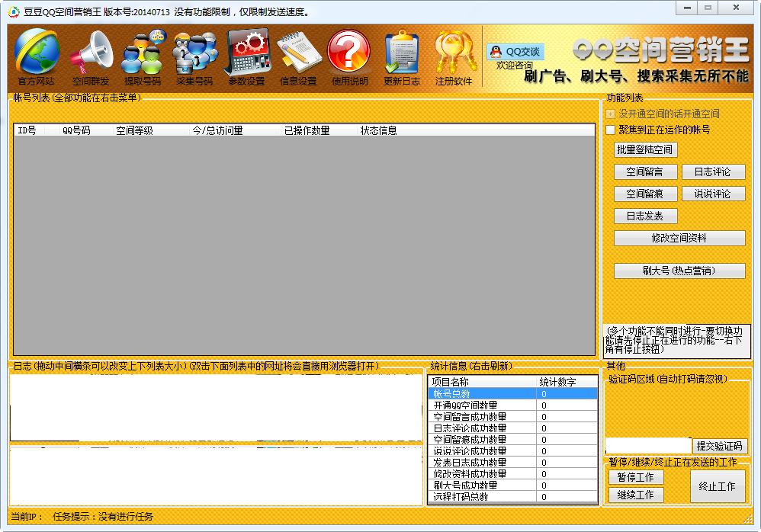The width and height of the screenshot is (761, 532).
Task: Click the 今/总访问量 column header
Action: tap(235, 130)
